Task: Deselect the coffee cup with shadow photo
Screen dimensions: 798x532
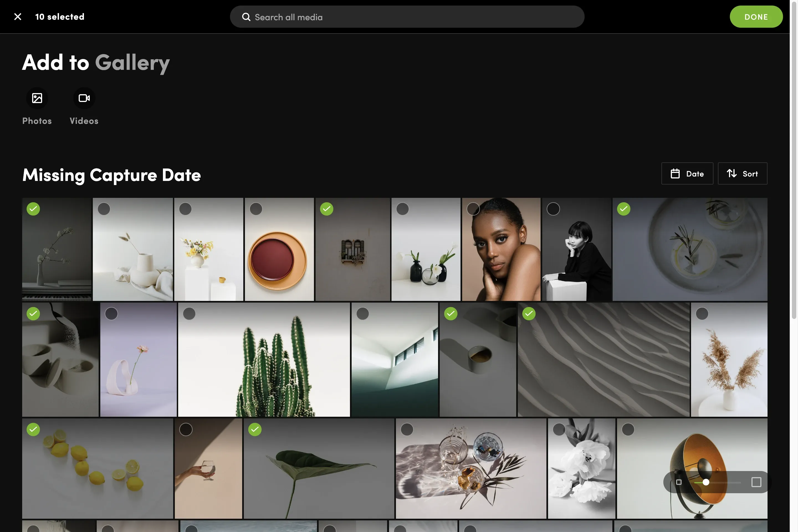Action: [451, 314]
